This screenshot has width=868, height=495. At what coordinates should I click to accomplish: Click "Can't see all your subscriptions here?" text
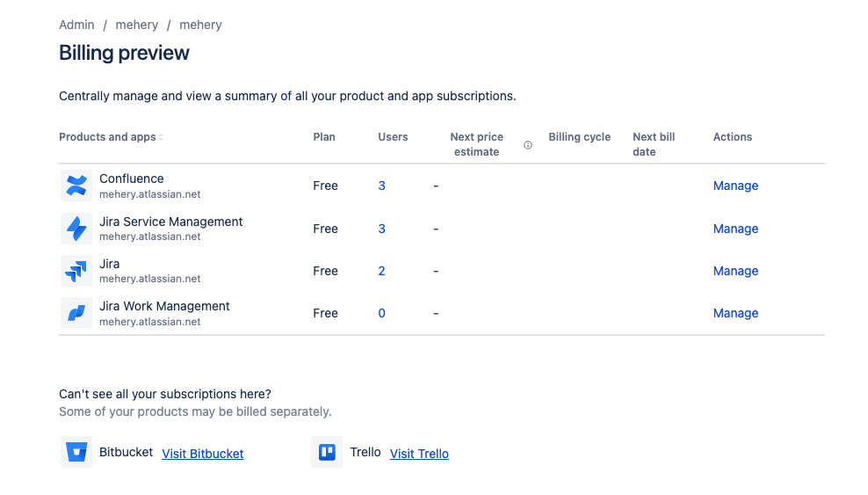coord(165,394)
